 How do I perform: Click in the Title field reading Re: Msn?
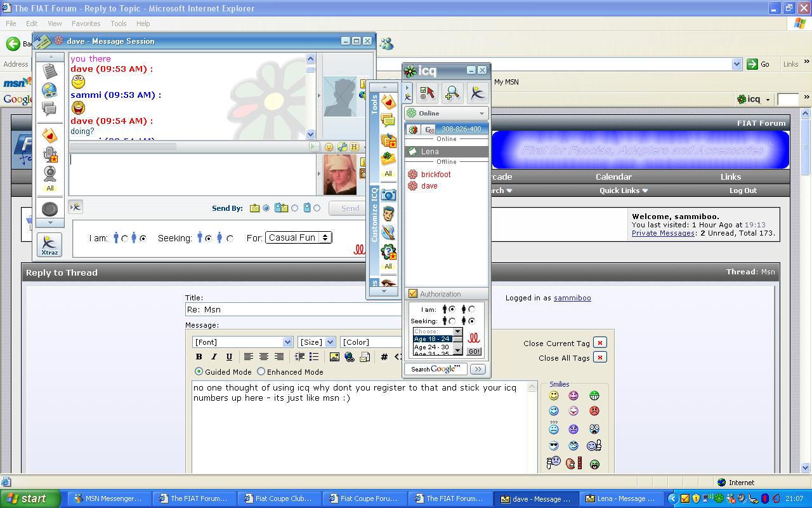pyautogui.click(x=294, y=309)
